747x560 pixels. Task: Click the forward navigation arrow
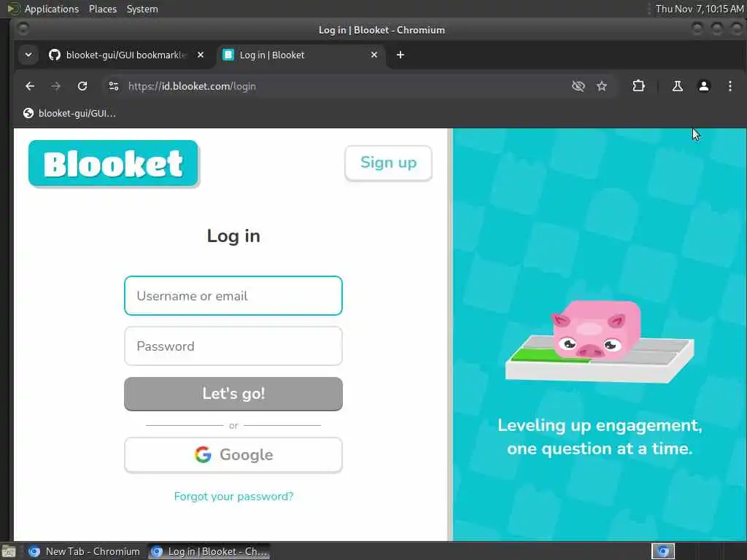[x=55, y=86]
